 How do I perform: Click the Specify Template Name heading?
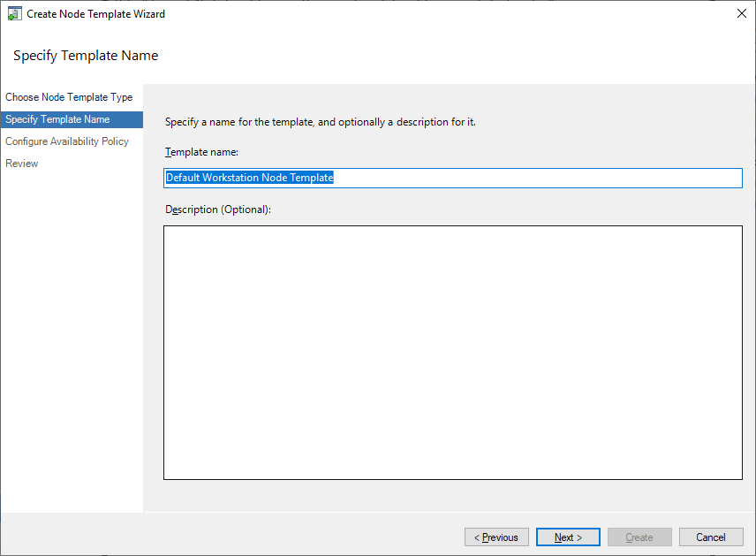(x=85, y=55)
